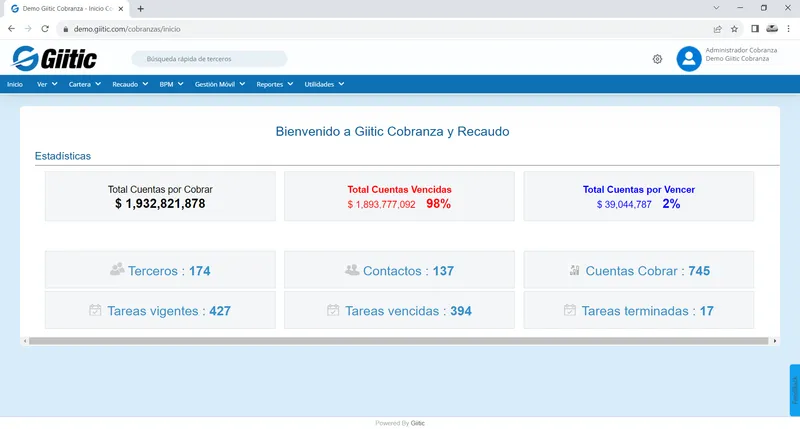Screen dimensions: 800x429
Task: Click the Administrador Cobranza user name
Action: coord(741,50)
